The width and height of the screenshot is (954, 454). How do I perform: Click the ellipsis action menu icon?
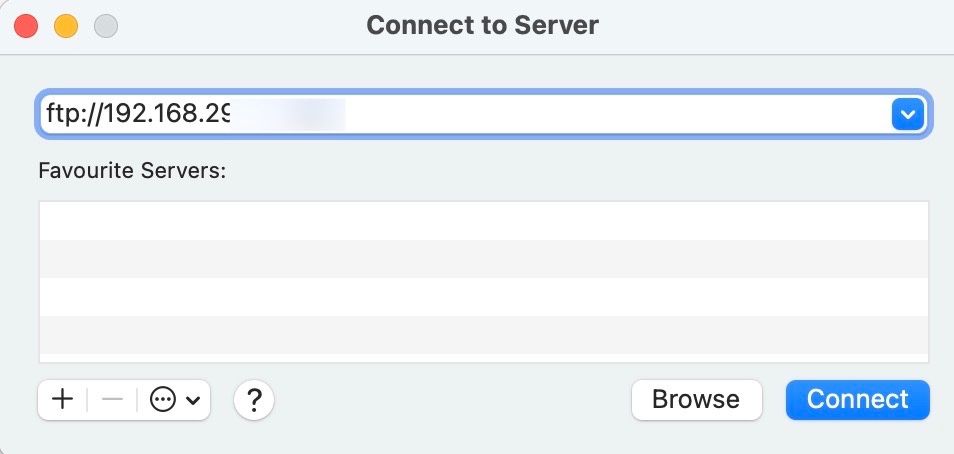pyautogui.click(x=162, y=400)
